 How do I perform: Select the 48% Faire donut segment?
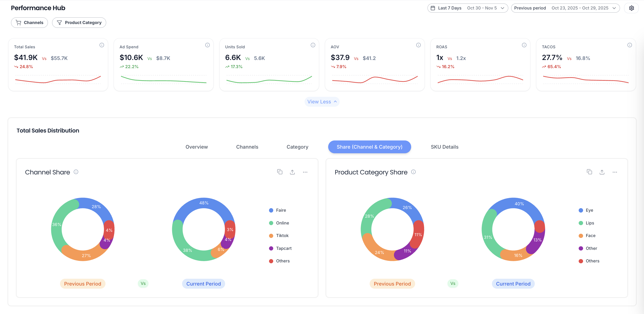[x=203, y=203]
